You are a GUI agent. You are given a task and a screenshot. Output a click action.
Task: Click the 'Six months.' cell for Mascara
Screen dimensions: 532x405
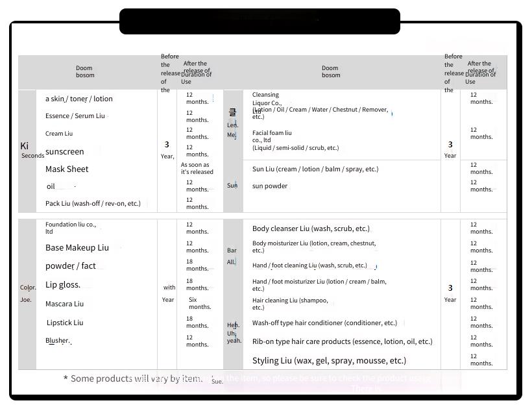(200, 303)
